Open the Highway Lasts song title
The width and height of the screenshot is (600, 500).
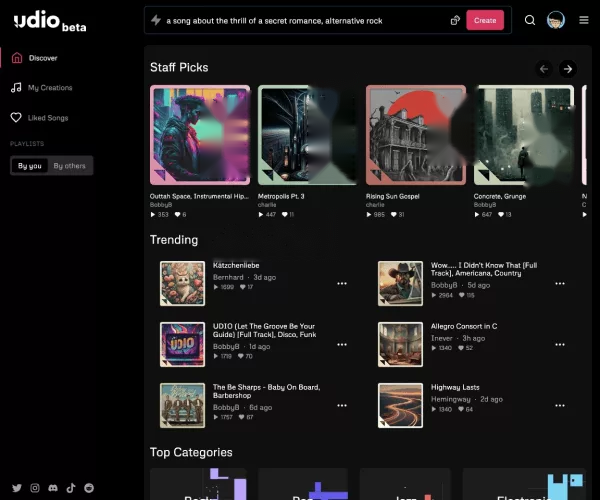click(x=455, y=387)
